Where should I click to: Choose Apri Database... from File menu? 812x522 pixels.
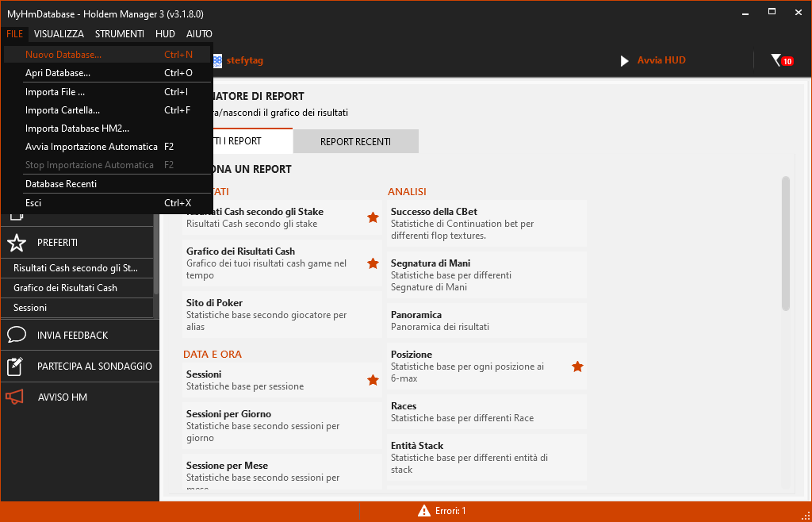(x=107, y=73)
